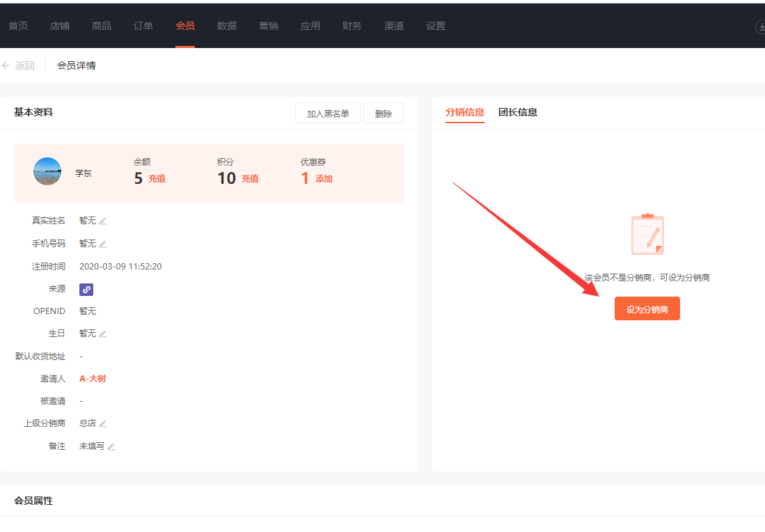Switch to the 团长信息 tab
The width and height of the screenshot is (765, 532).
(518, 112)
